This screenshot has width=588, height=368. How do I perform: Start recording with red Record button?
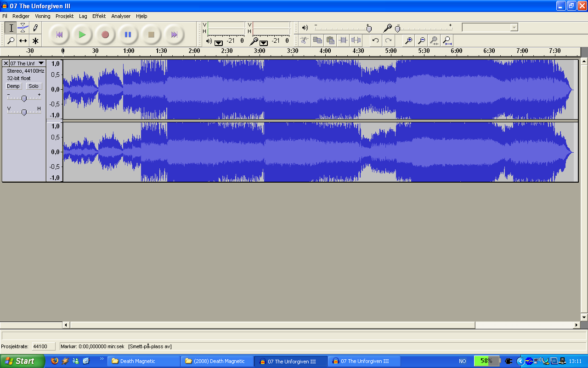coord(105,34)
